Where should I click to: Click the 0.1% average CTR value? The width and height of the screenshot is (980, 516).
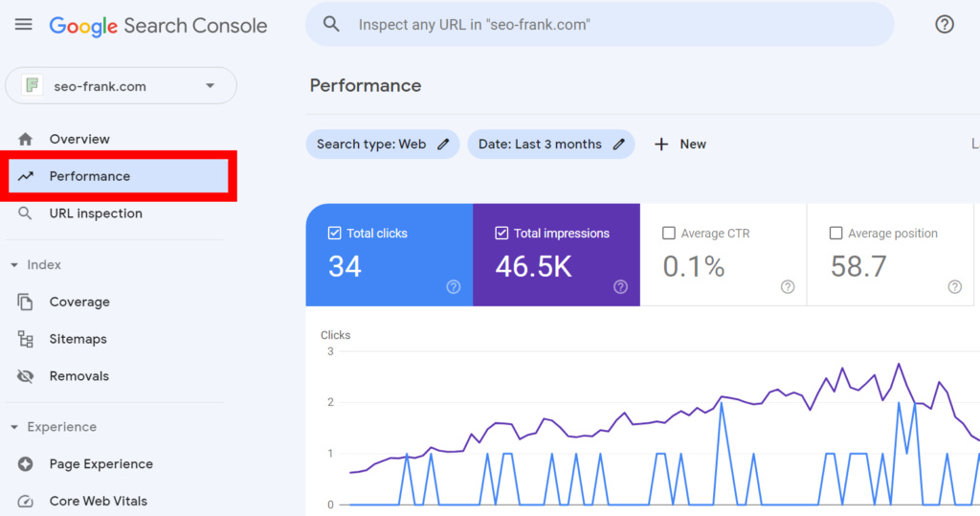[694, 267]
